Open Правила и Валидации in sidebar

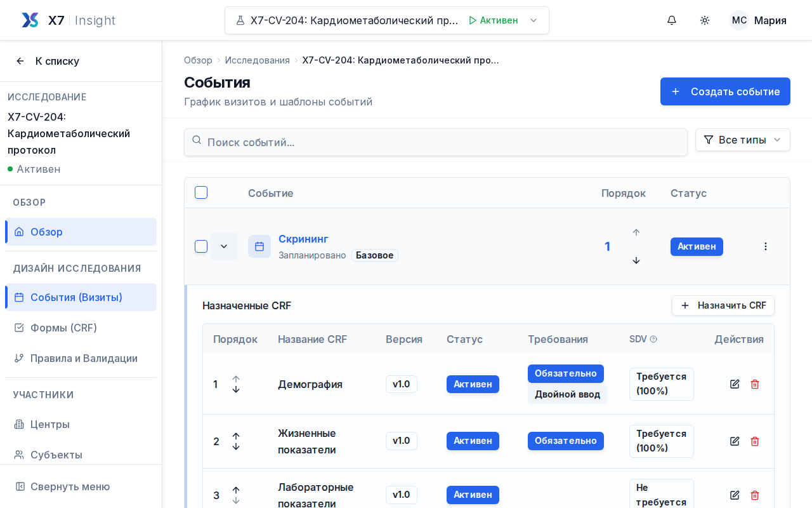(81, 358)
